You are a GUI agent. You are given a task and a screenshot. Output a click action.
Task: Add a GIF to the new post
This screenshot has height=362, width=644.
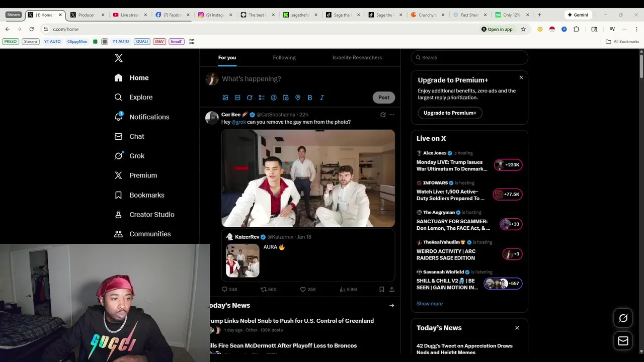click(237, 98)
